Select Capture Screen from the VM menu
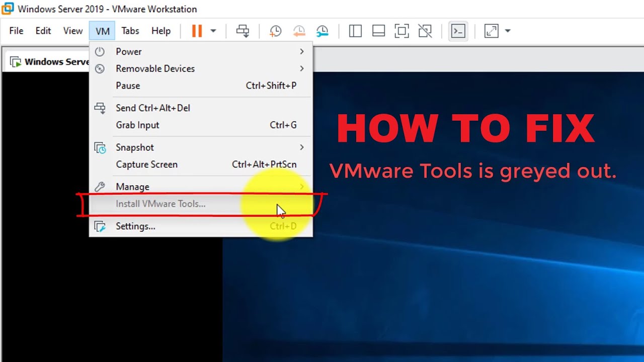This screenshot has height=362, width=644. pyautogui.click(x=147, y=164)
